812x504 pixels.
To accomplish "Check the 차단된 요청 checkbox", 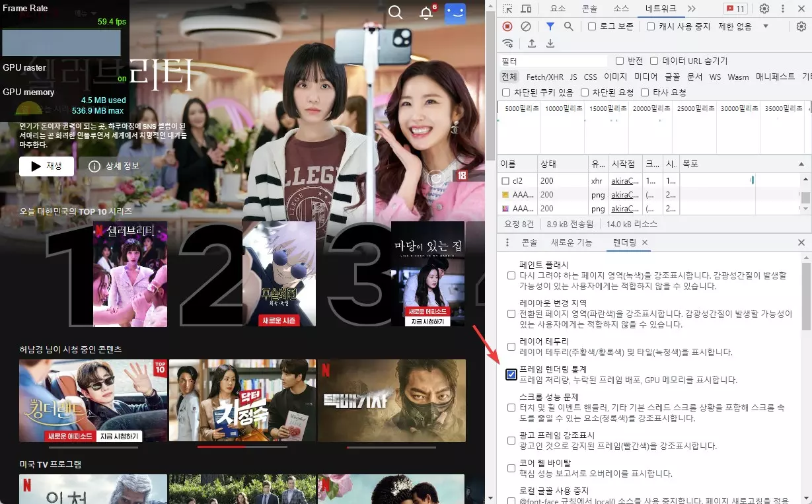I will coord(585,92).
